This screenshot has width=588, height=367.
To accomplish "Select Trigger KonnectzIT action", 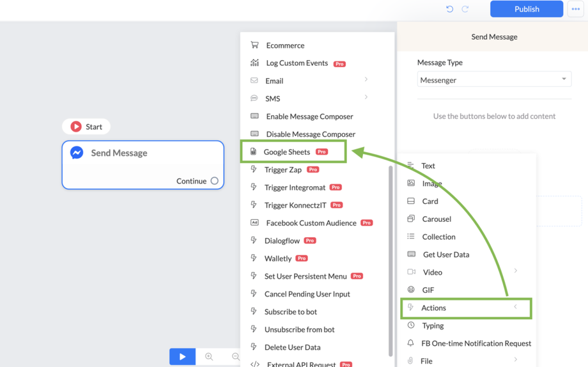I will pos(297,205).
